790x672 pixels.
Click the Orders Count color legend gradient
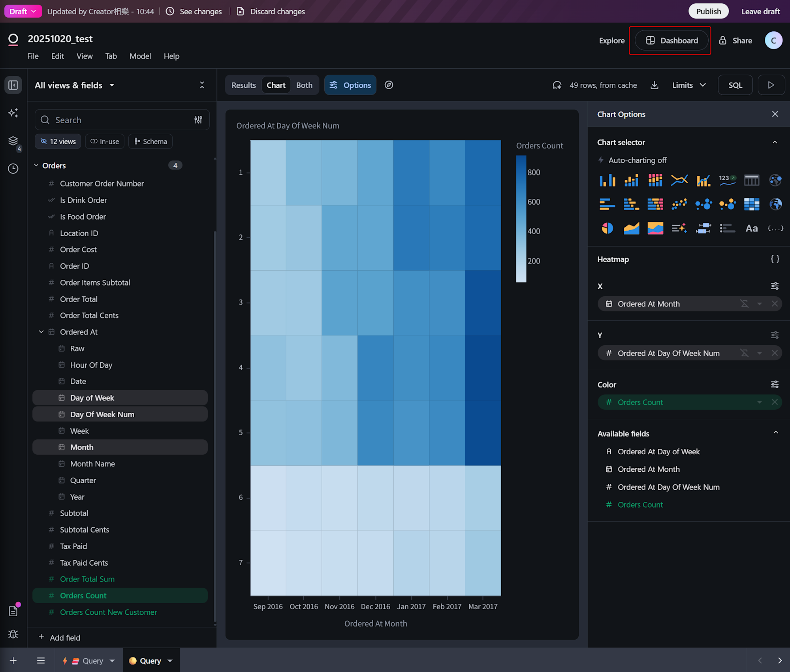[521, 218]
